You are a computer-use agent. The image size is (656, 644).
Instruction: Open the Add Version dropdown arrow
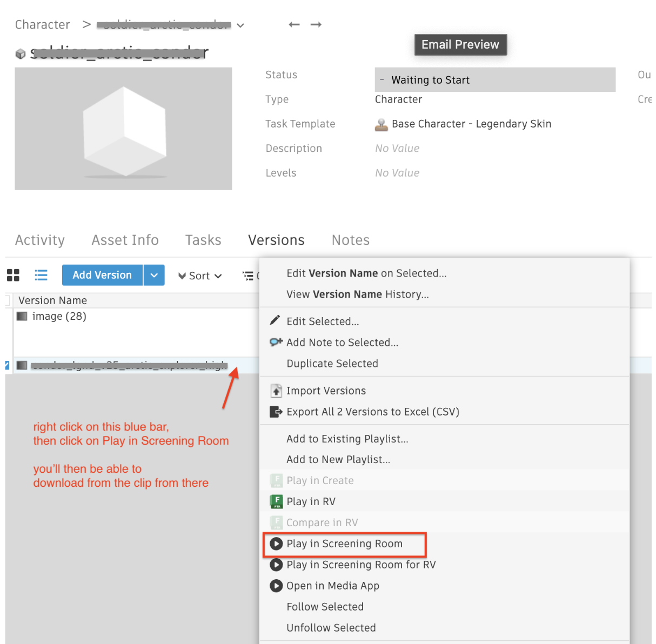(x=154, y=275)
